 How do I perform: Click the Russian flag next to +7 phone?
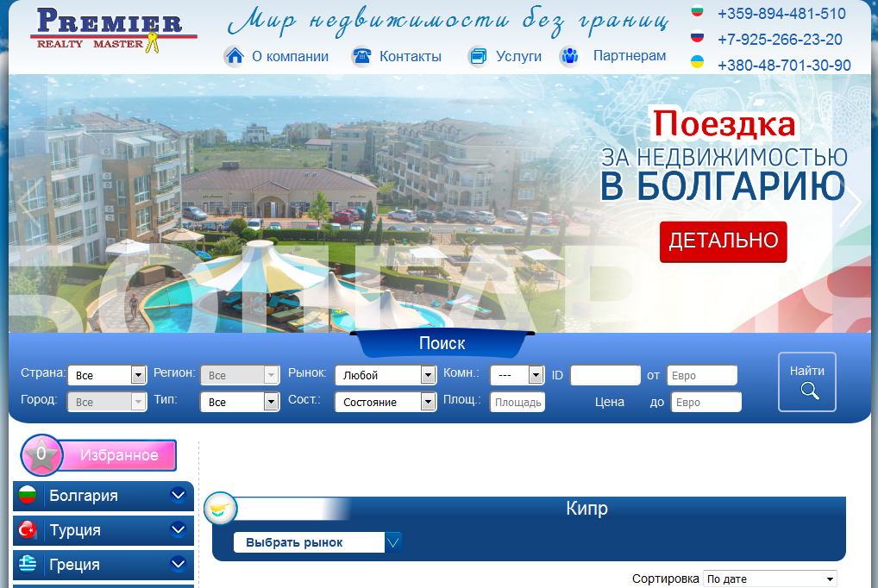pyautogui.click(x=697, y=37)
